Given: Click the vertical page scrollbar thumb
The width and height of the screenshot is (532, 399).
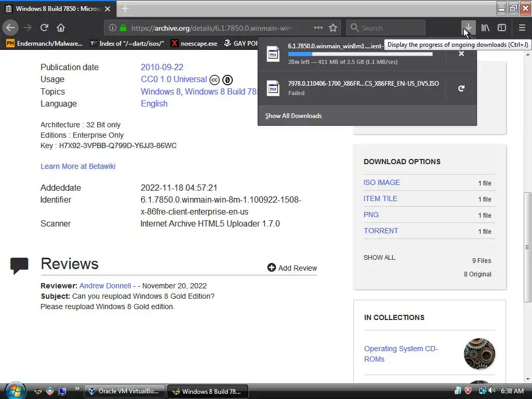Looking at the screenshot, I should (527, 247).
